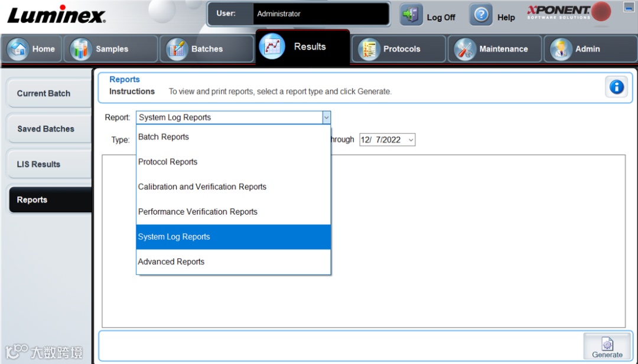This screenshot has height=364, width=638.
Task: Choose Calibration and Verification Reports
Action: tap(233, 187)
